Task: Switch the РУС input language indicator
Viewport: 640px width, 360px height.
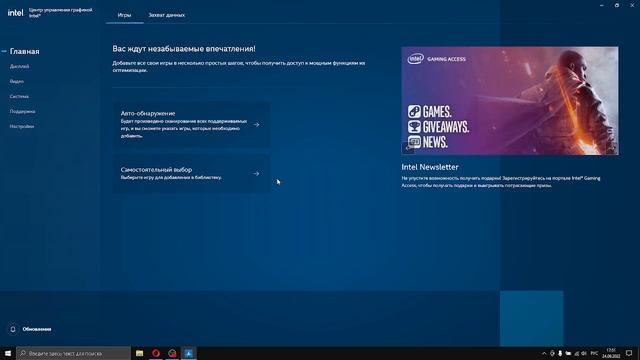Action: [594, 353]
